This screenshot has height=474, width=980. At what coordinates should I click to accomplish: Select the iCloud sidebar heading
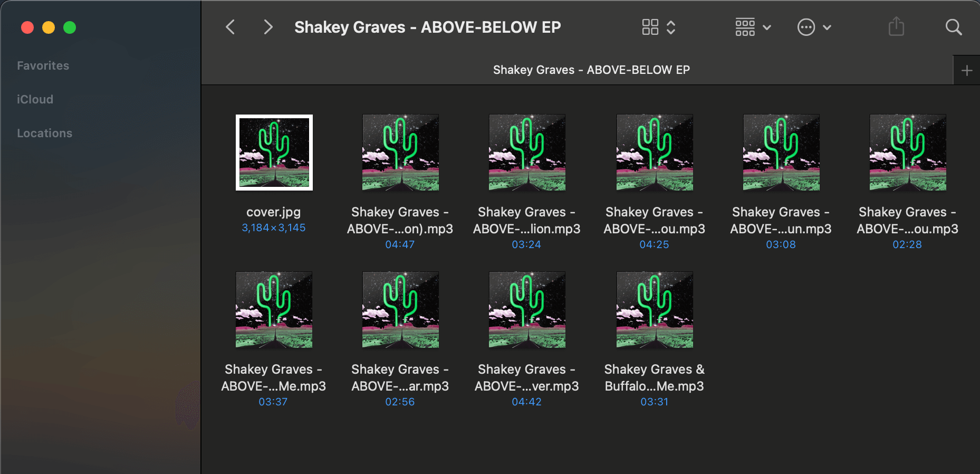pyautogui.click(x=35, y=99)
